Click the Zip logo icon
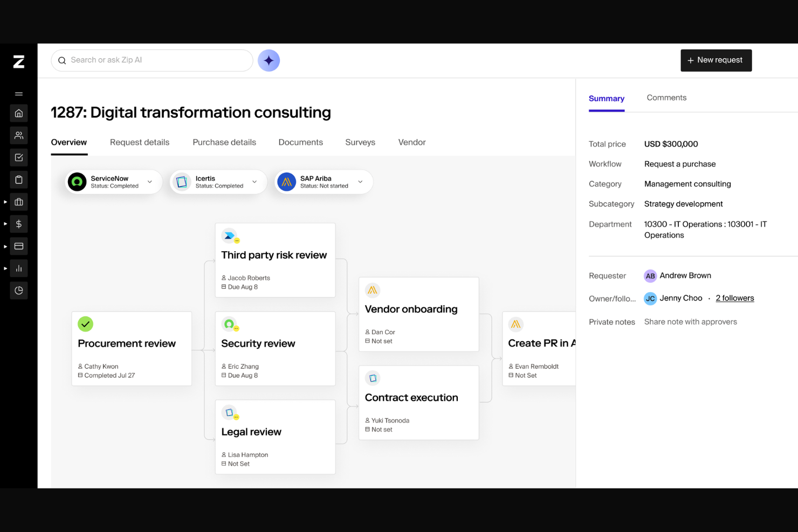 (19, 62)
